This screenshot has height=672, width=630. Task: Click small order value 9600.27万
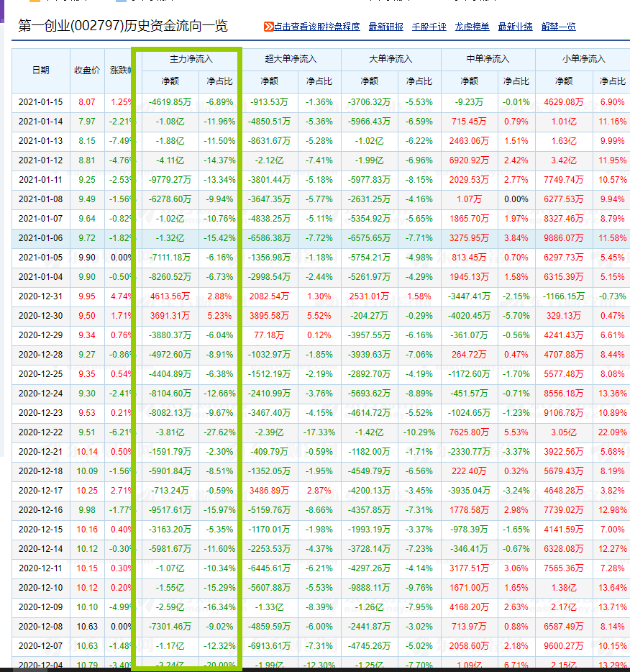[x=564, y=646]
